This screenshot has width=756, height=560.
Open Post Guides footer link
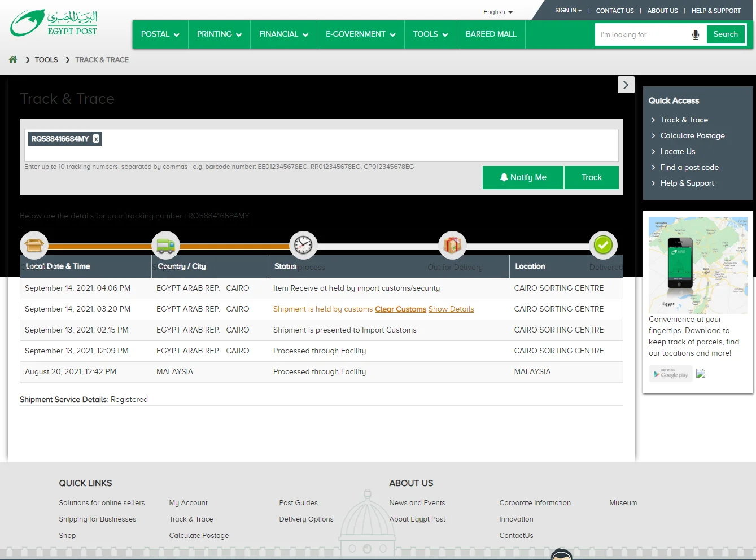pos(298,503)
